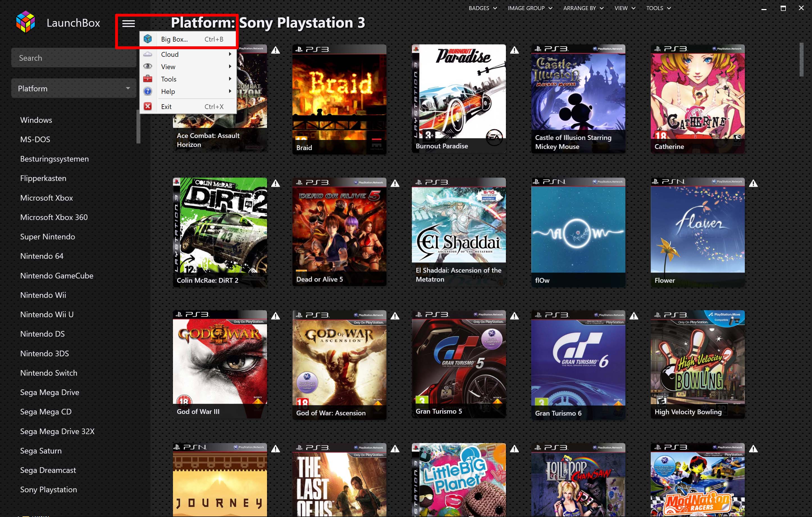Select MS-DOS platform in sidebar
This screenshot has width=812, height=517.
pyautogui.click(x=35, y=139)
